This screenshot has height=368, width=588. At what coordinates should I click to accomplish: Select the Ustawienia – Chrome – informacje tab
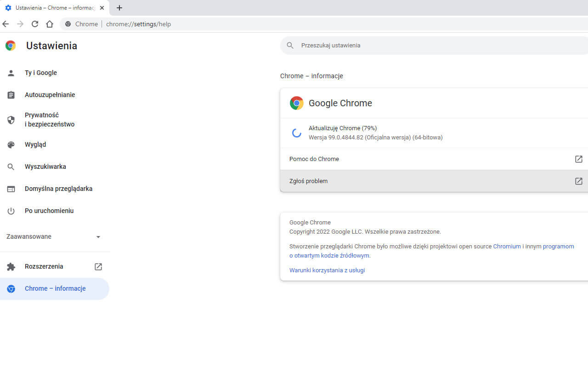55,8
